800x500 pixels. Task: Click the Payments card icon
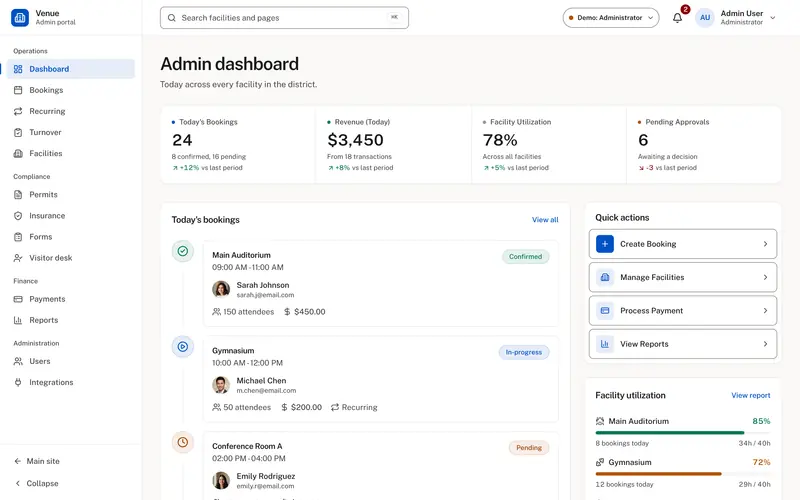pyautogui.click(x=18, y=299)
